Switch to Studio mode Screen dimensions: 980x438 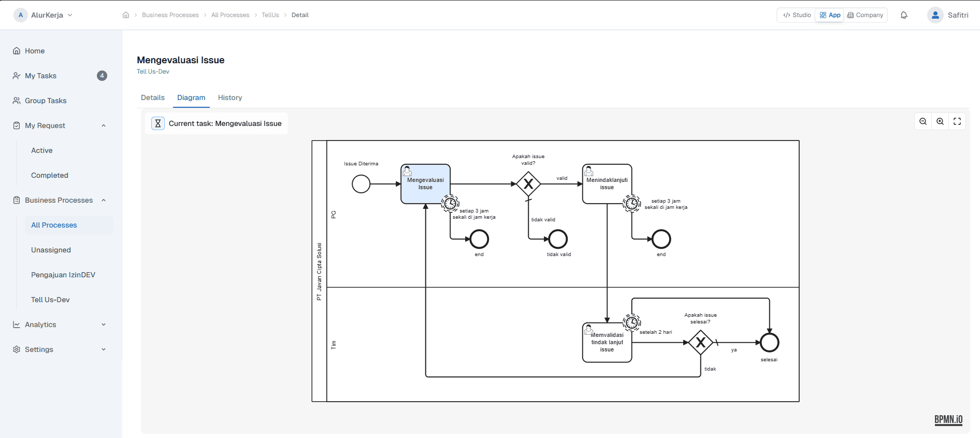pos(797,15)
